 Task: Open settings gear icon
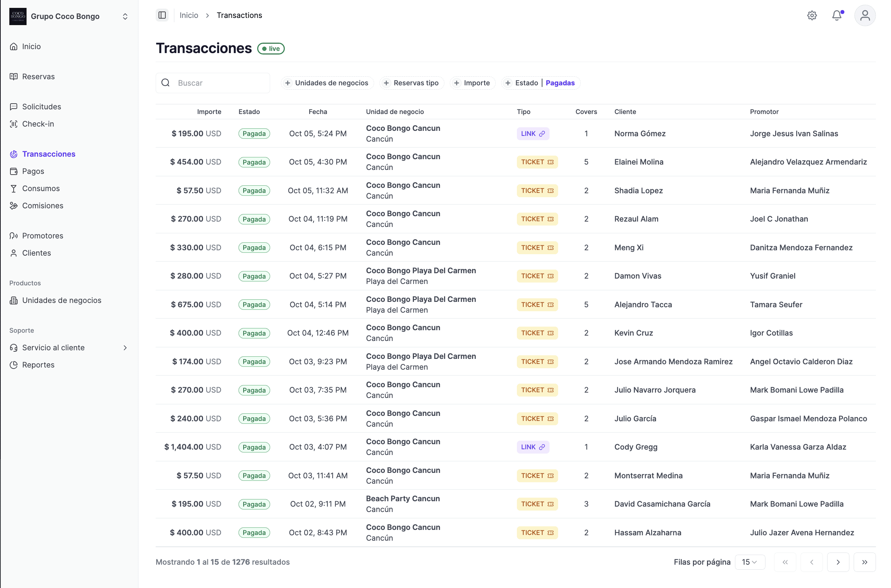click(x=812, y=15)
